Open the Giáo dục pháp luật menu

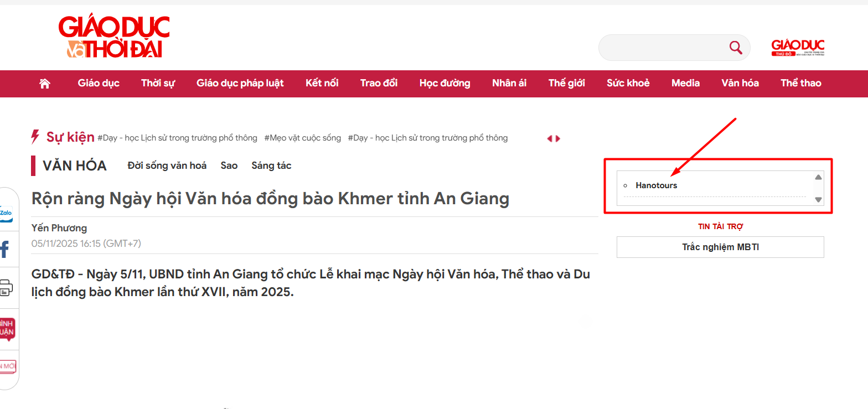(x=240, y=83)
